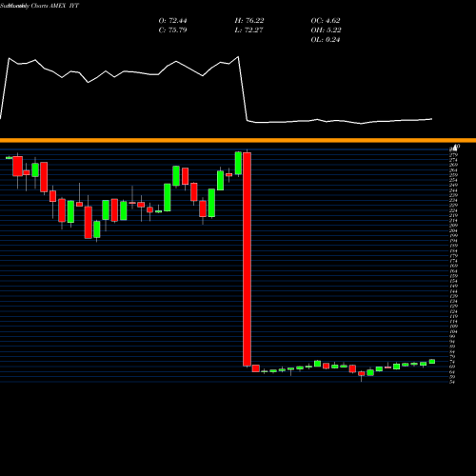Click the 'Charts AMEX IYT' title text

point(55,6)
